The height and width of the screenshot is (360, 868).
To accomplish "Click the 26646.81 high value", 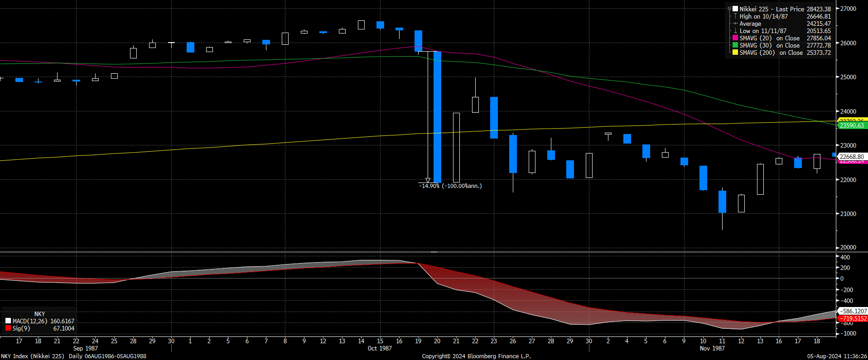I will click(819, 16).
